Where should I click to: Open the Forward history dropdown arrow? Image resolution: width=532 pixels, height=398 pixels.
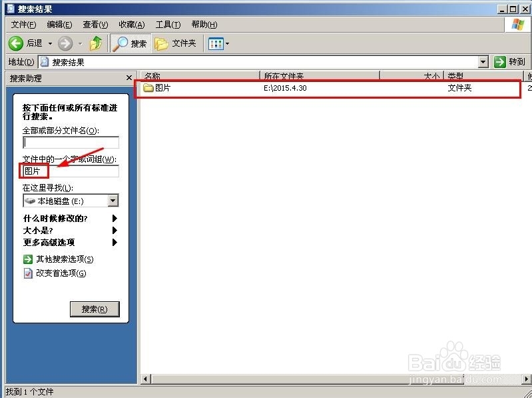pyautogui.click(x=81, y=43)
